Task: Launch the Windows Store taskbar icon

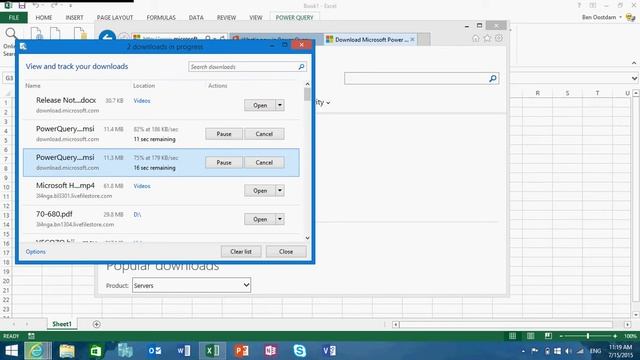Action: click(96, 351)
